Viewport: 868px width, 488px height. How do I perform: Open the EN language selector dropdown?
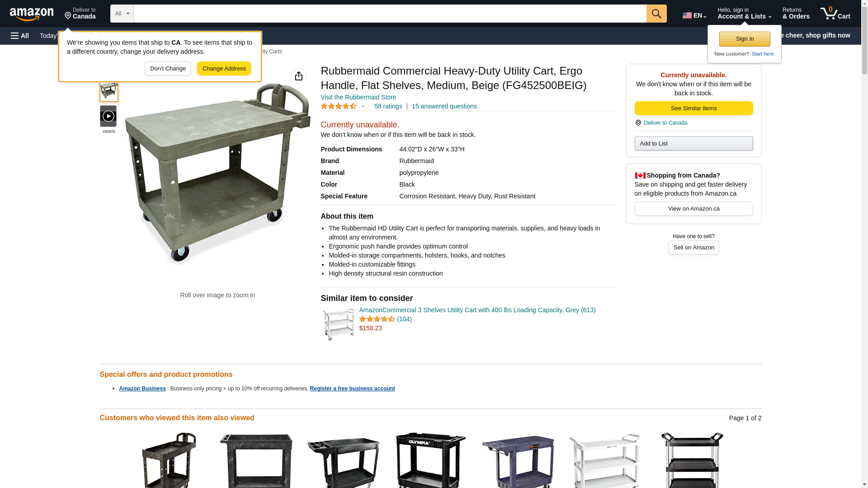[694, 15]
